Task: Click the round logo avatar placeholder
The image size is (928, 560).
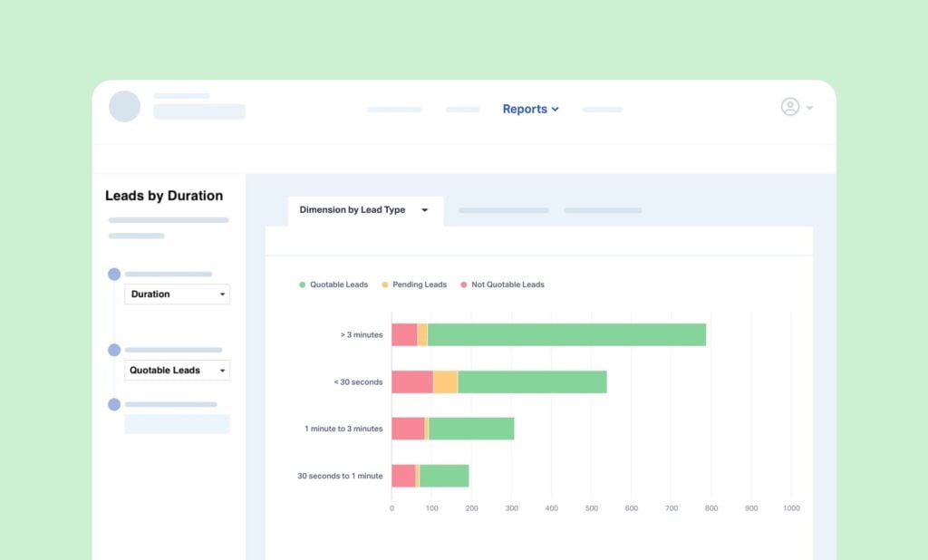Action: pos(124,107)
